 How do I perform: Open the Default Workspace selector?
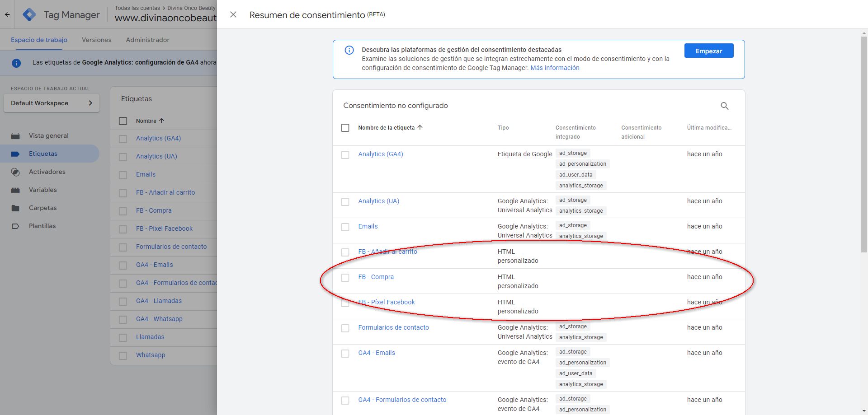(x=52, y=103)
